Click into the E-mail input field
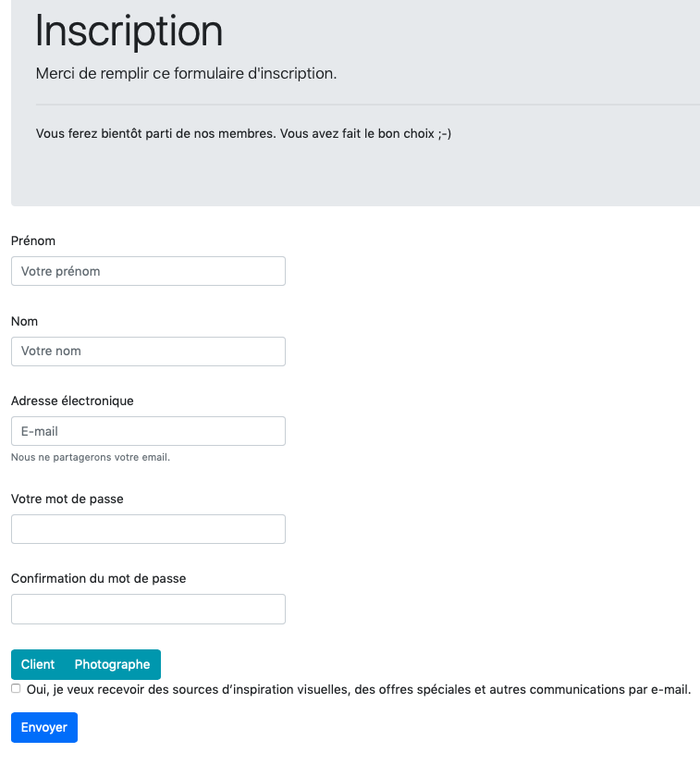The width and height of the screenshot is (700, 765). click(148, 431)
